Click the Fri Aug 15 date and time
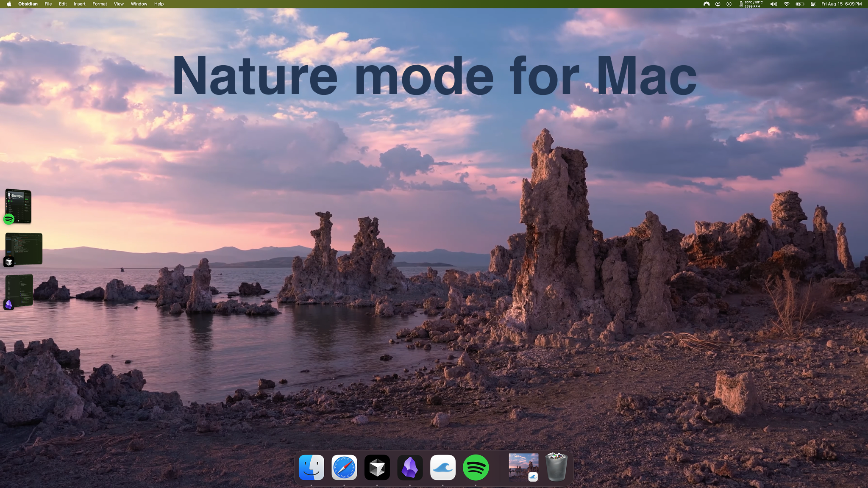The height and width of the screenshot is (488, 868). tap(841, 4)
